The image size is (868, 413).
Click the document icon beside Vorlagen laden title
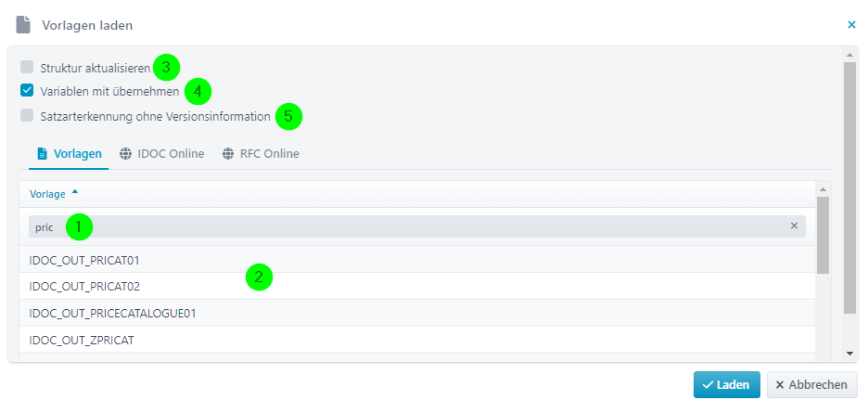tap(23, 25)
